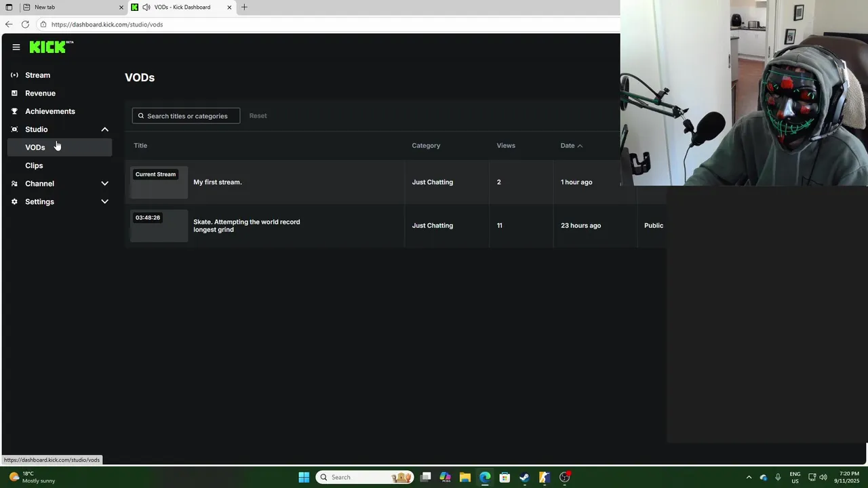The image size is (868, 488).
Task: Sort VODs by Title column header
Action: [x=140, y=146]
